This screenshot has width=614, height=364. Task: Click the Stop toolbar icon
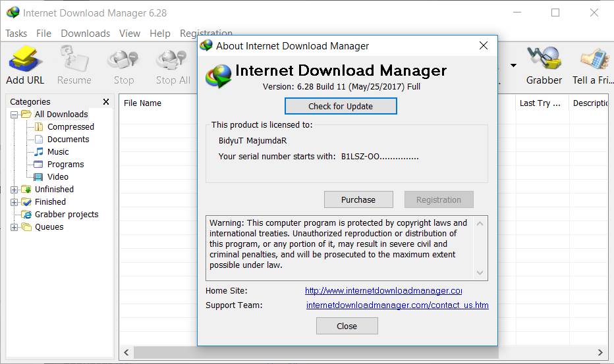(x=123, y=59)
